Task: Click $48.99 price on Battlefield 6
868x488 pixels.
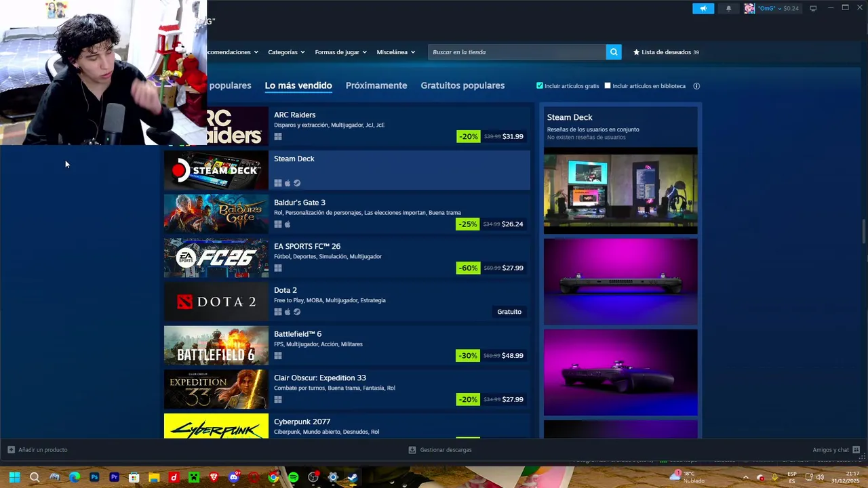Action: click(513, 356)
